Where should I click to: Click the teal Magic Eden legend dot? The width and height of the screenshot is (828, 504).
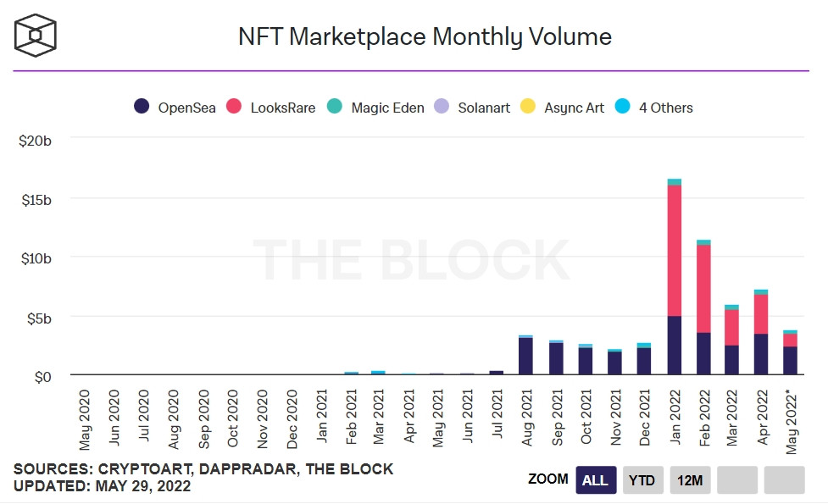(334, 108)
